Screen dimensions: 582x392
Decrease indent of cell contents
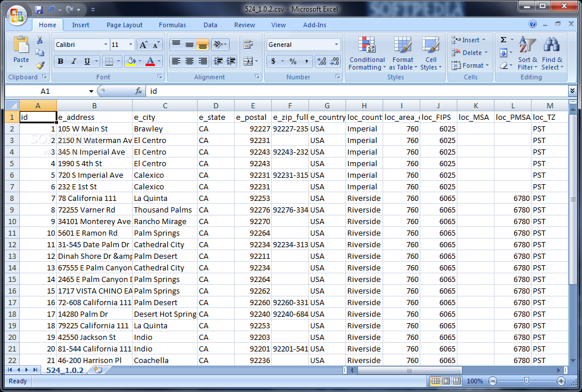point(218,61)
